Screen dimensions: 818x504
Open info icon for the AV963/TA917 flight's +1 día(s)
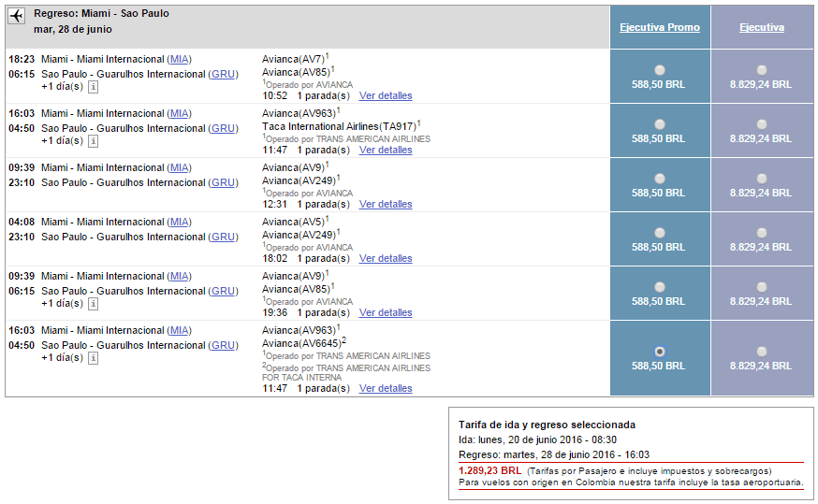pyautogui.click(x=93, y=140)
